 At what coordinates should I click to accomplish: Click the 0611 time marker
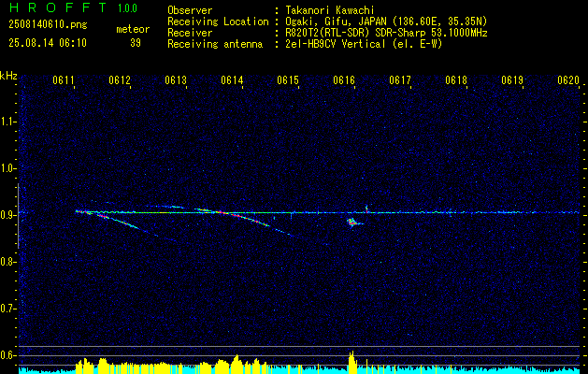coord(63,80)
